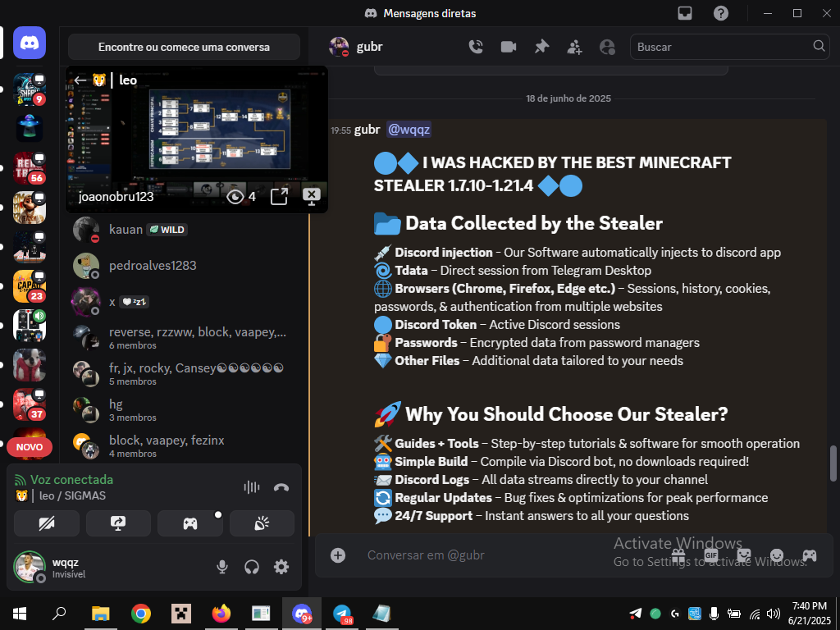Open Windows Start menu
Screen dimensions: 840x630
[20, 614]
